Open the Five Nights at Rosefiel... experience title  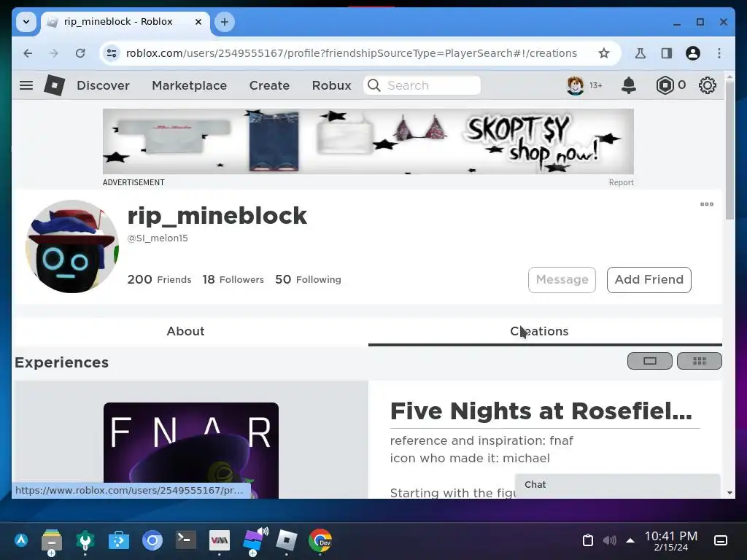(x=541, y=411)
